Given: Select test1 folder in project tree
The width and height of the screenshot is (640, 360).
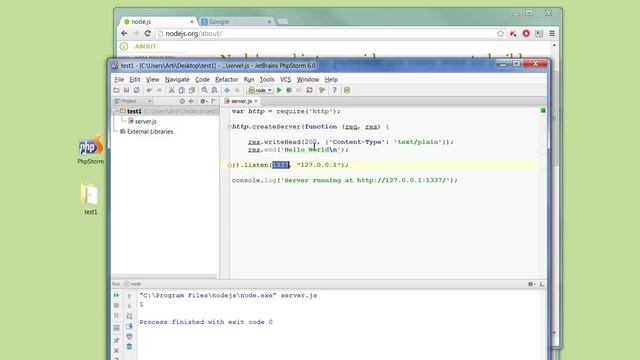Looking at the screenshot, I should tap(134, 111).
